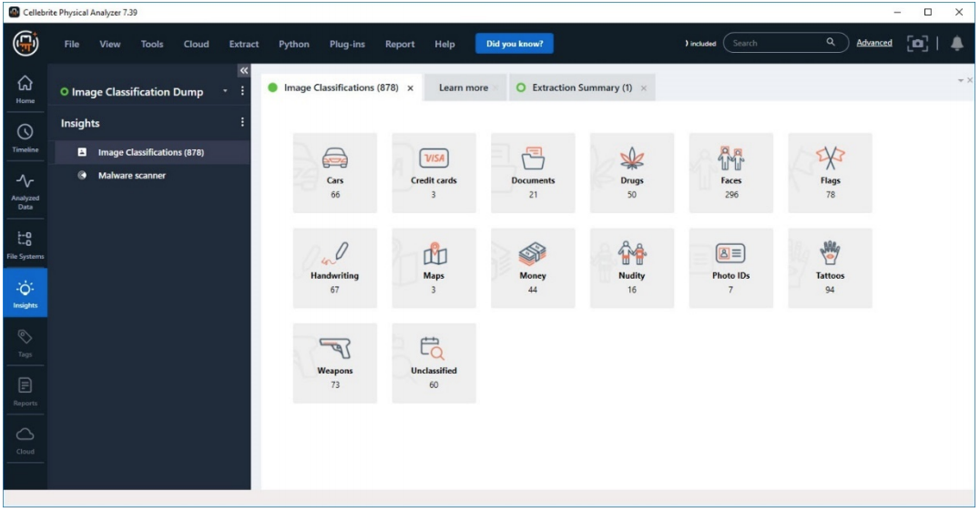Open the Weapons classification tile
Screen dimensions: 980x512
[x=335, y=363]
